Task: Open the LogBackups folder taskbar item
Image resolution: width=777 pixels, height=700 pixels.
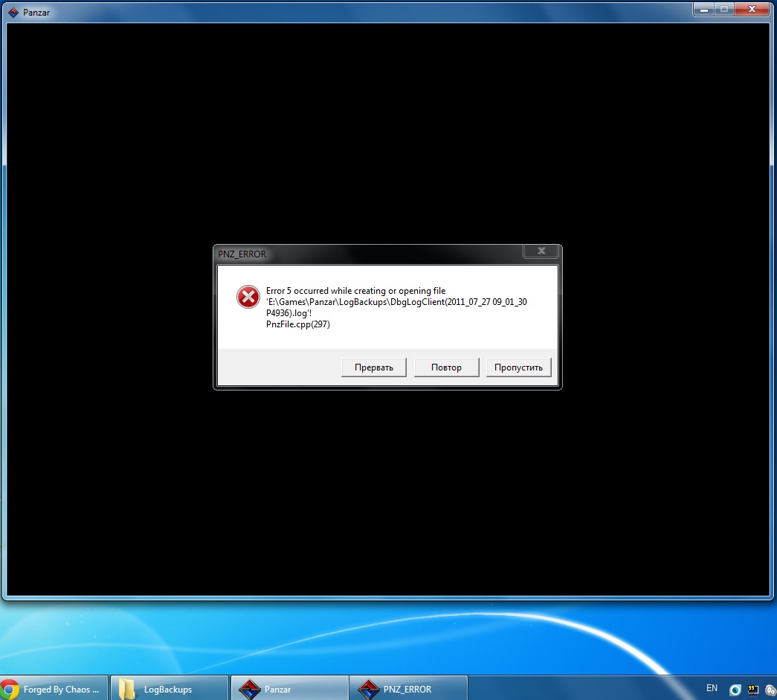Action: [x=169, y=689]
